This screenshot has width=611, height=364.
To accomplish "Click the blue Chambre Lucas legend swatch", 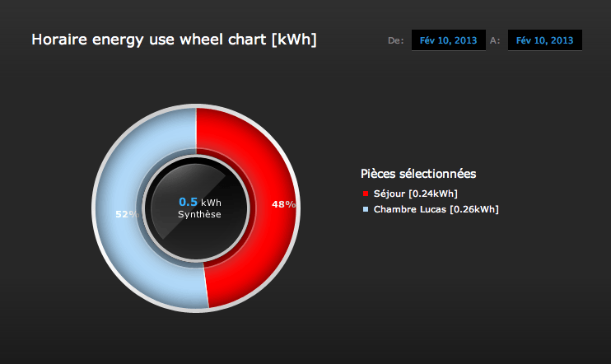I will pyautogui.click(x=366, y=209).
